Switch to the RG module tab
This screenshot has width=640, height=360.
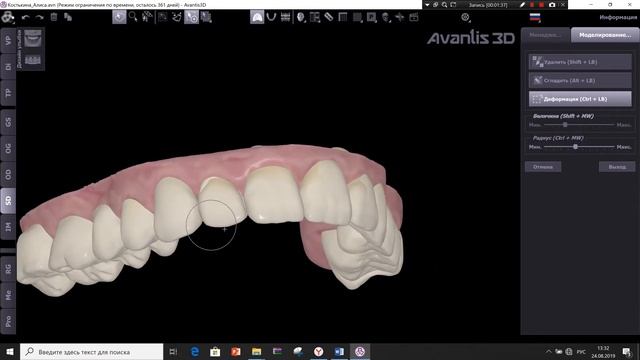8,269
